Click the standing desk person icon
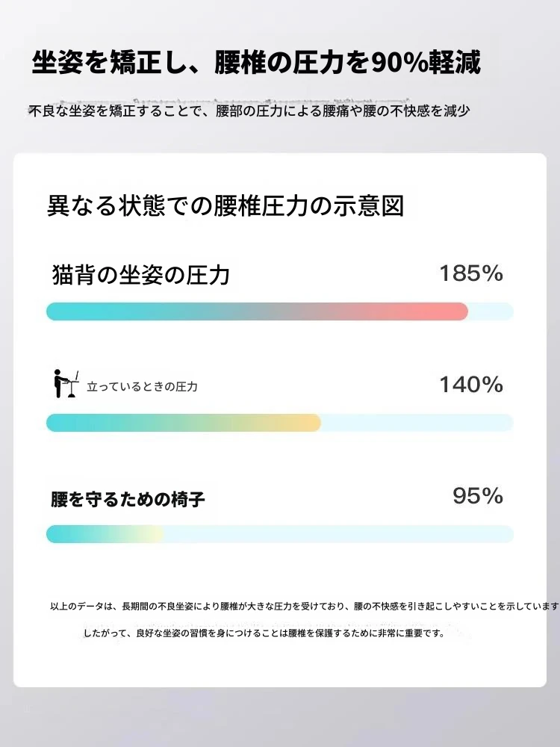This screenshot has width=560, height=747. pos(66,385)
